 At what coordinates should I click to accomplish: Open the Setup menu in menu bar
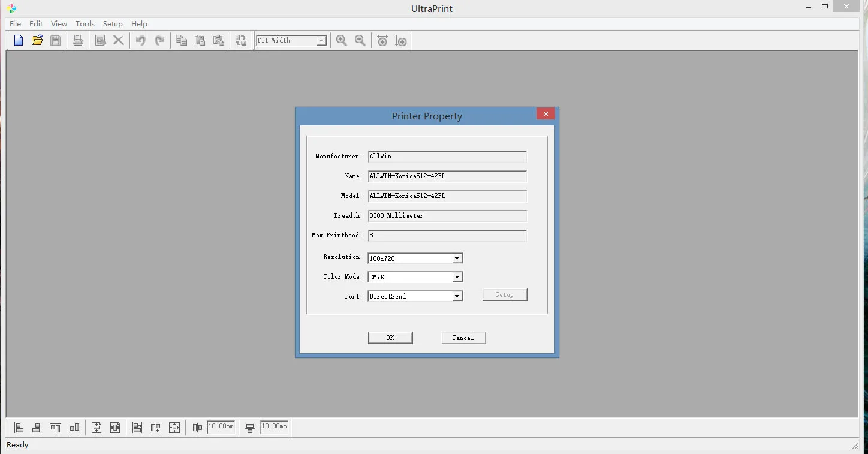tap(113, 24)
